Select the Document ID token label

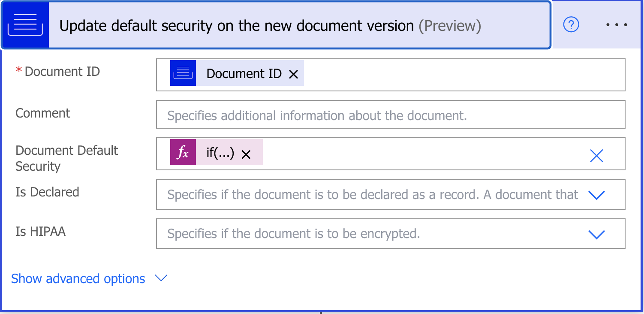coord(244,74)
